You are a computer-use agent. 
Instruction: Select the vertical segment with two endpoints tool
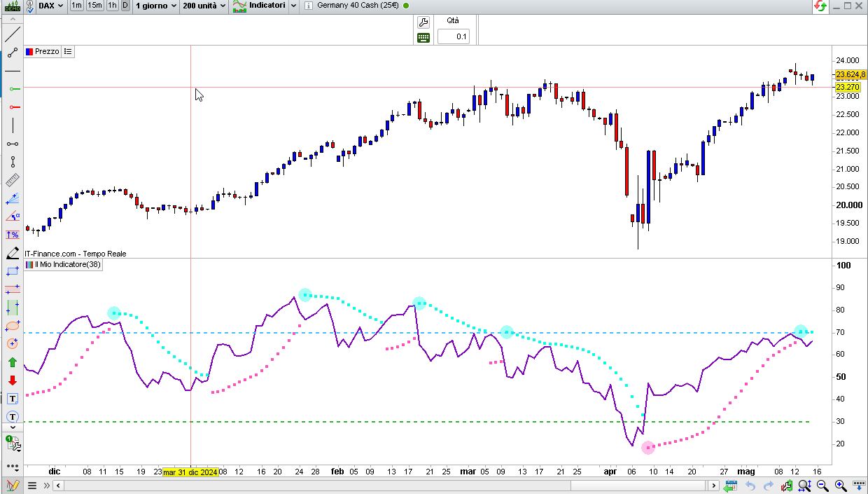tap(13, 162)
